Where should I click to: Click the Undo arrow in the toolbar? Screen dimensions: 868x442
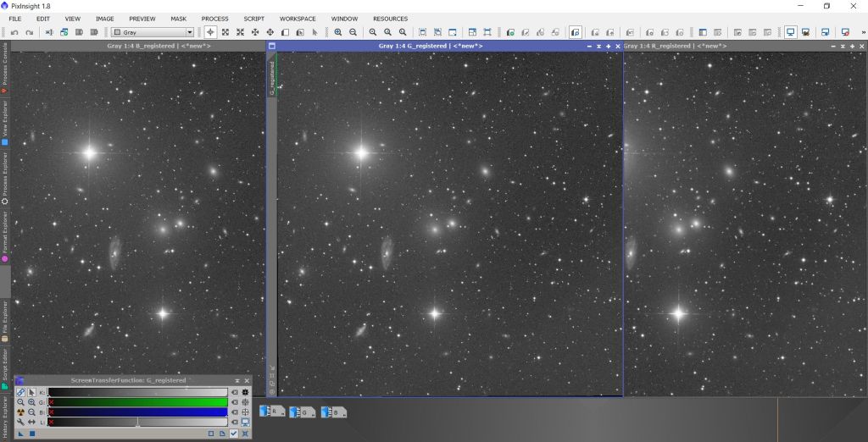(x=14, y=32)
